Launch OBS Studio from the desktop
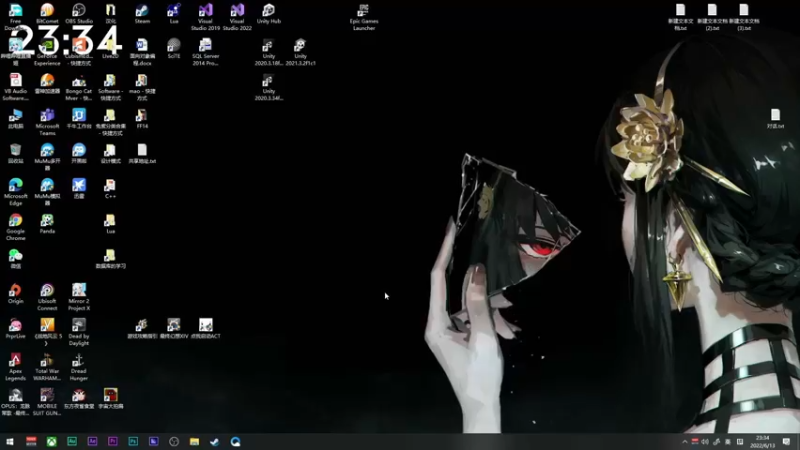The image size is (800, 450). coord(79,14)
